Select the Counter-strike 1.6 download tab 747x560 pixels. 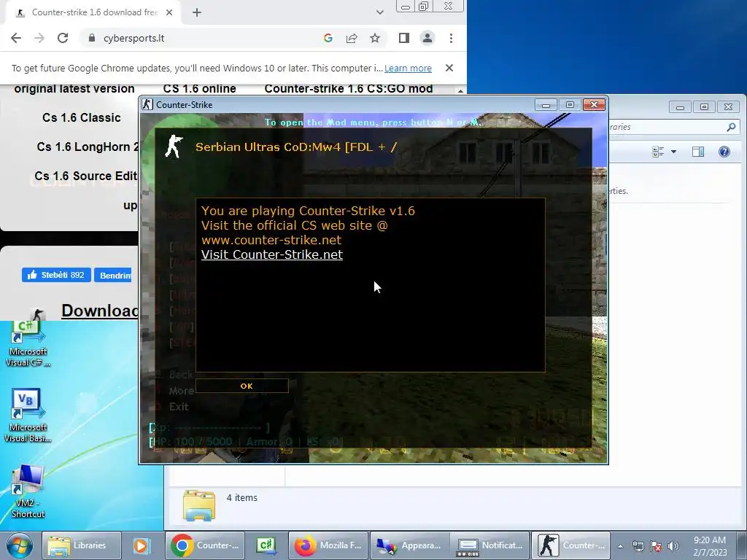(x=93, y=12)
